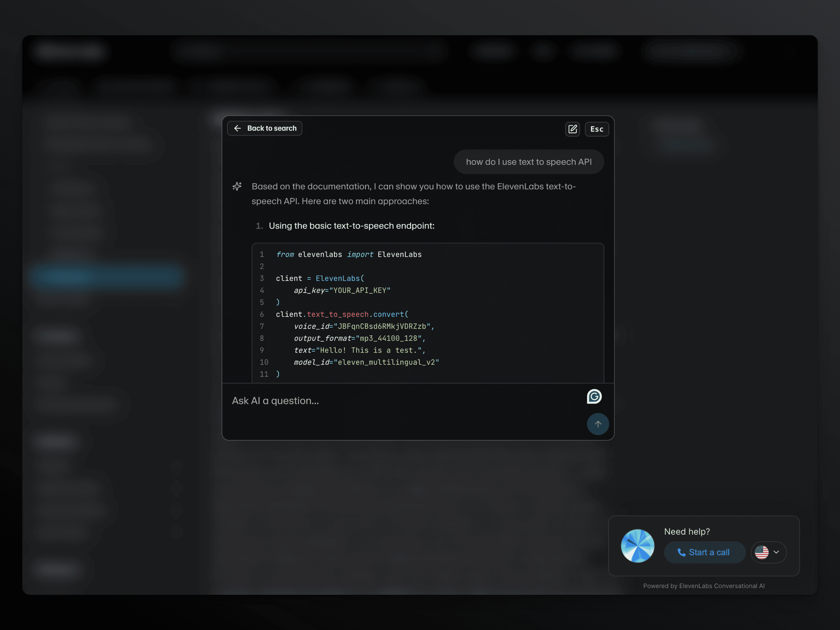
Task: Click the AI sparkle icon next to the answer
Action: 237,186
